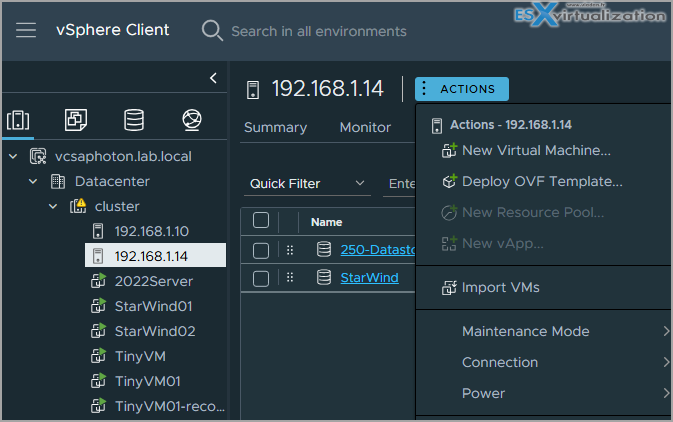Screen dimensions: 673x422
Task: Collapse the cluster tree node
Action: pos(53,206)
